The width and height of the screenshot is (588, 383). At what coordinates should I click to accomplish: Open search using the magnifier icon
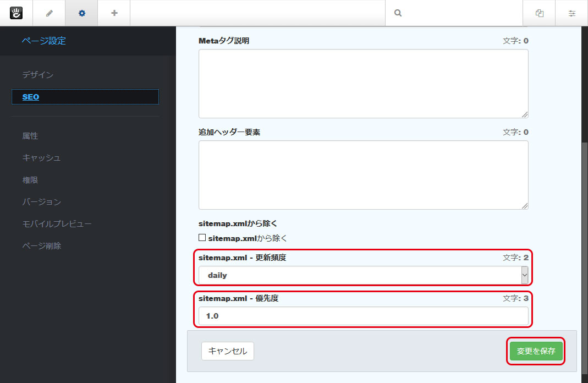tap(397, 13)
